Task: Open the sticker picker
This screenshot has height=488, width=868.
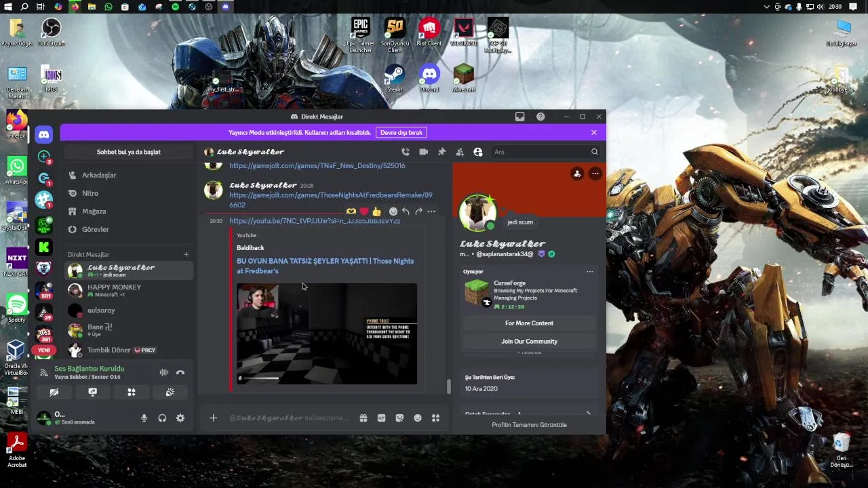Action: [399, 418]
